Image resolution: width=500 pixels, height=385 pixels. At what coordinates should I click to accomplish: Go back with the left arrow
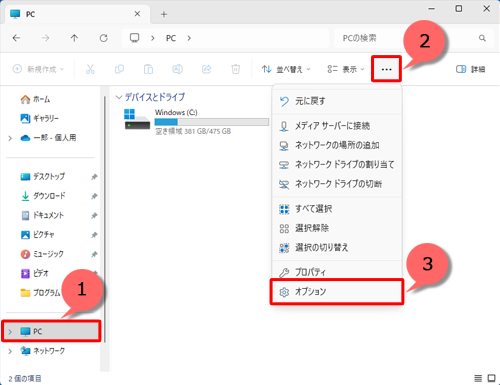(x=16, y=38)
